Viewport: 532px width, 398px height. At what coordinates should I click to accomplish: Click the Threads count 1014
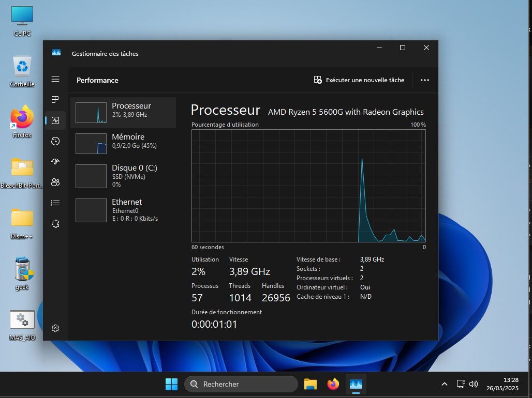240,298
